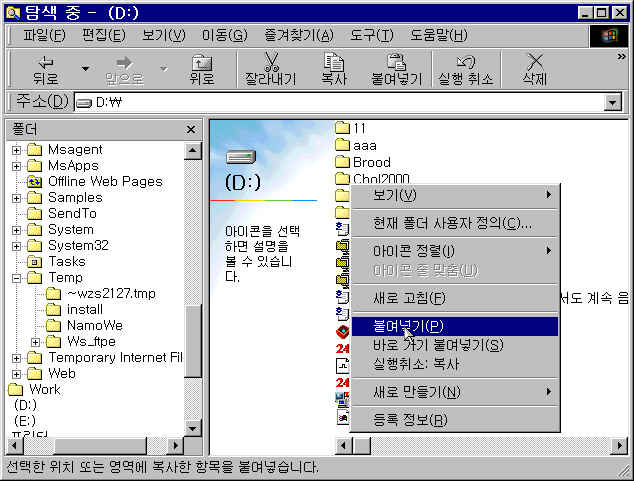Expand the Ws_ftpe folder tree node
Image resolution: width=634 pixels, height=481 pixels.
click(36, 342)
